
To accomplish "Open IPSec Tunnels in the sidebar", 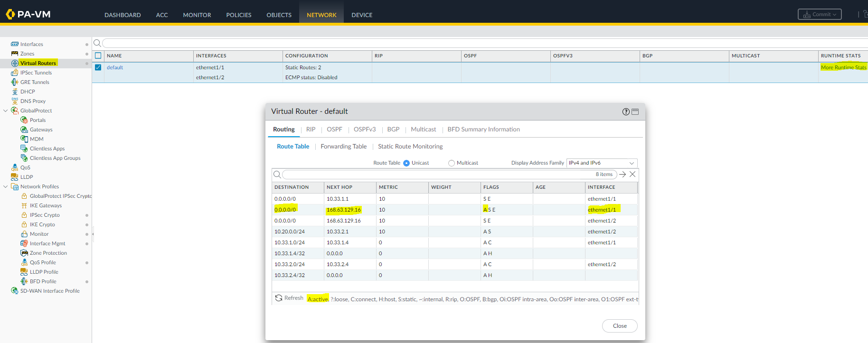I will click(x=36, y=73).
